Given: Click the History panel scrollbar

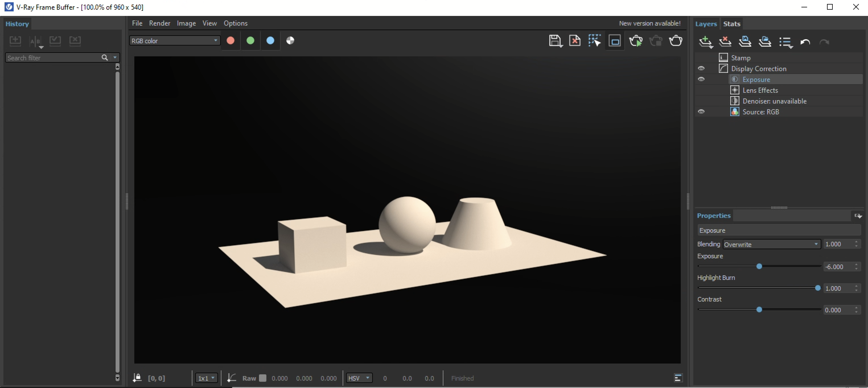Looking at the screenshot, I should [x=117, y=222].
